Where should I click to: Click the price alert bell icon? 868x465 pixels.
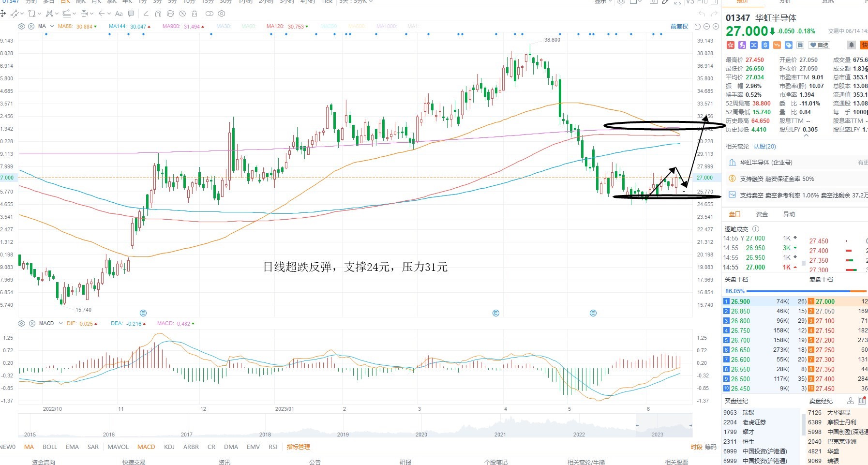point(851,45)
